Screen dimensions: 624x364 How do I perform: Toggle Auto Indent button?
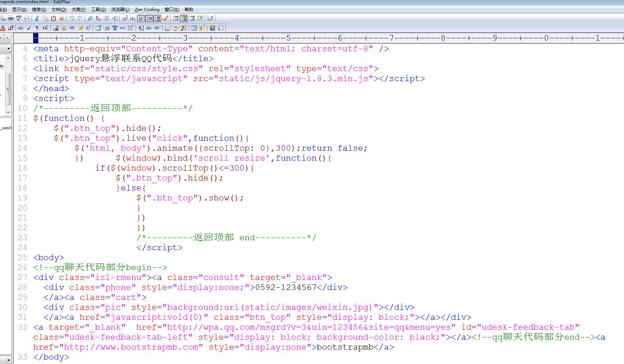149,18
